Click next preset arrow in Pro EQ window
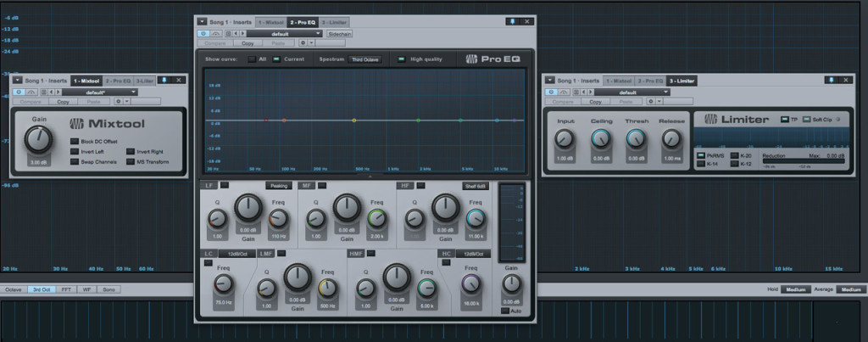Image resolution: width=868 pixels, height=342 pixels. click(242, 34)
